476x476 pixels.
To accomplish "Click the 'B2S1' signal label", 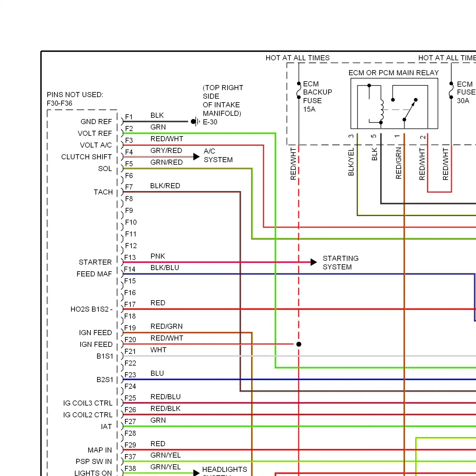I will [x=105, y=380].
